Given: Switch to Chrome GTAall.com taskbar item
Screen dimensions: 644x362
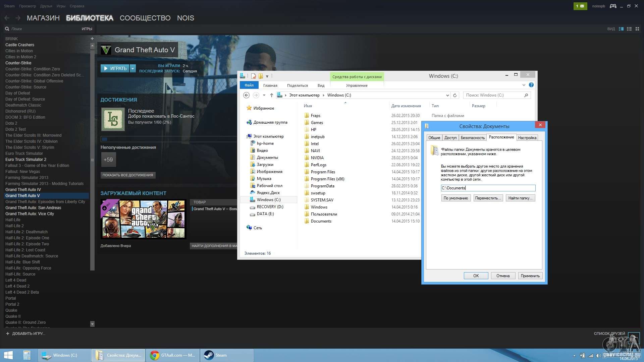Looking at the screenshot, I should [x=172, y=355].
